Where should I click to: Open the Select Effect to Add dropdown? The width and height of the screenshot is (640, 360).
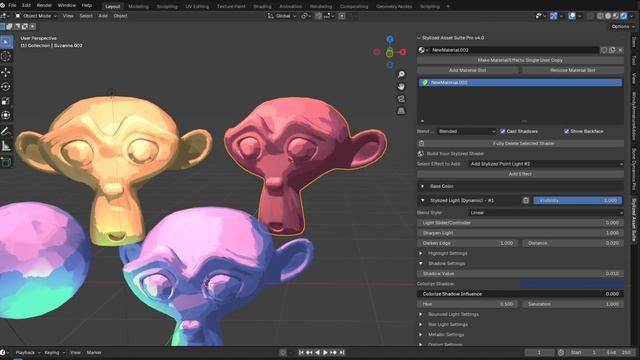click(x=546, y=164)
